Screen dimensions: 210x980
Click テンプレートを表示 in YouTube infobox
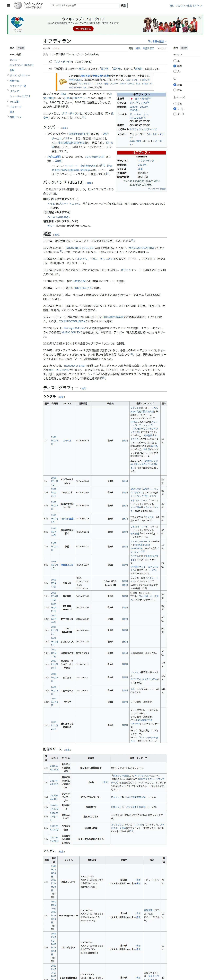tap(157, 189)
